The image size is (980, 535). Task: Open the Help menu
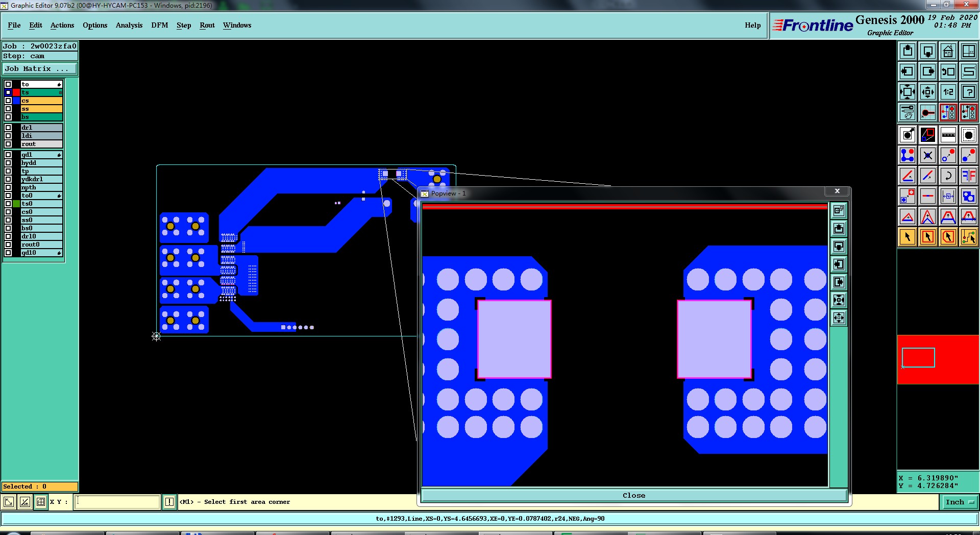pyautogui.click(x=752, y=25)
